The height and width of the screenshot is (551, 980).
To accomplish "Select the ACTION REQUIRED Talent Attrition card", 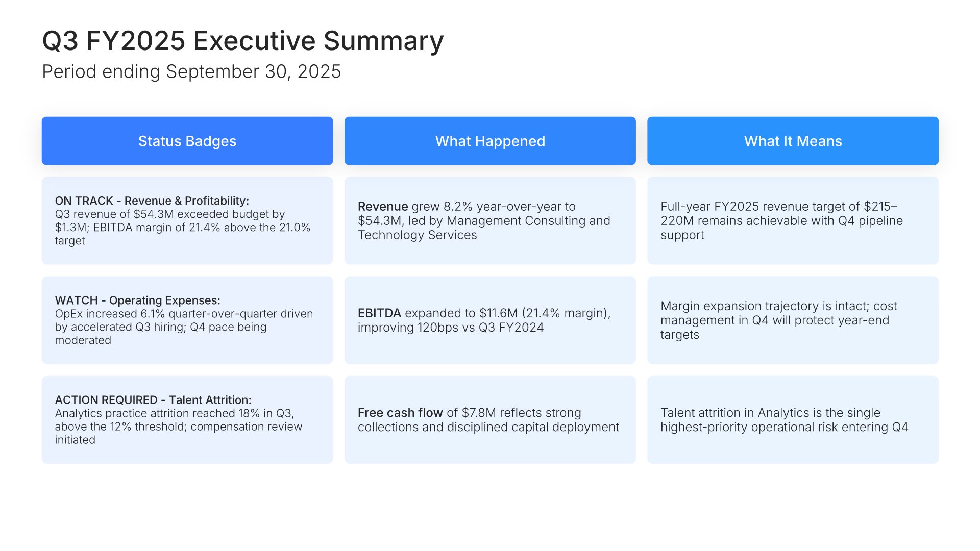I will click(187, 419).
